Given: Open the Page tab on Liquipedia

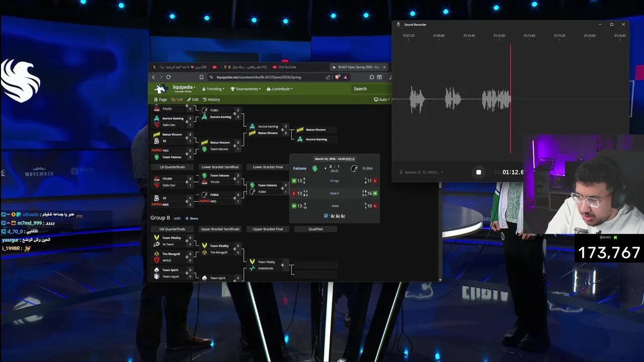Looking at the screenshot, I should point(160,100).
